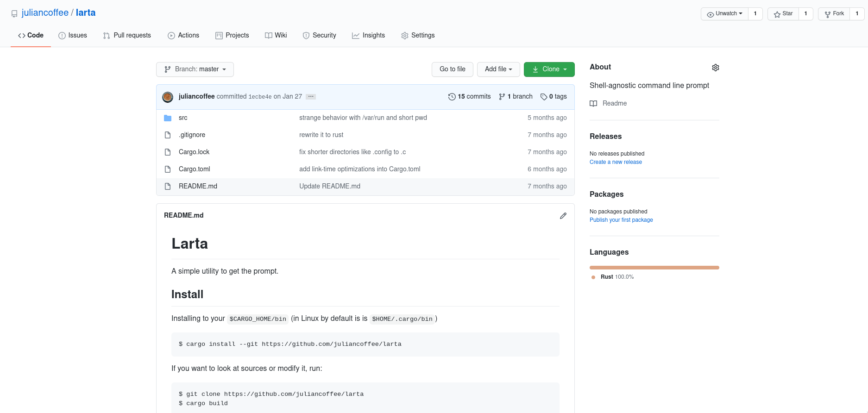This screenshot has width=868, height=413.
Task: Open the Unwatch notifications dropdown
Action: 724,13
